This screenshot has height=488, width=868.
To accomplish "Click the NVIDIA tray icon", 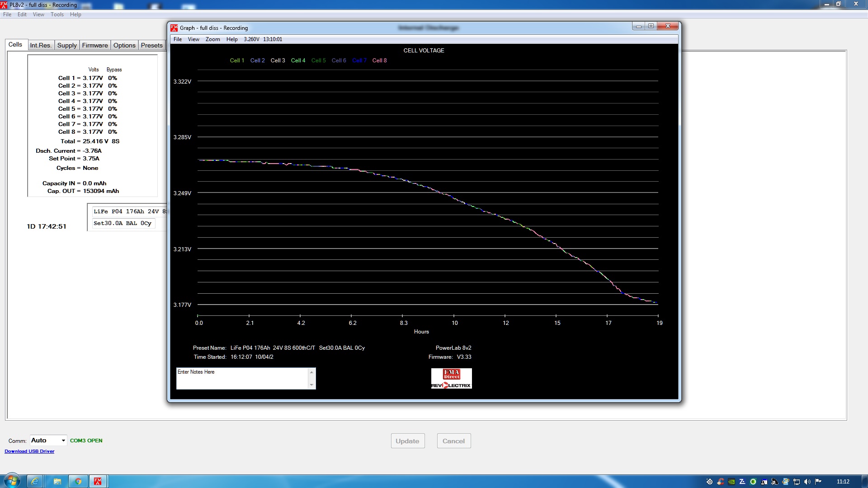I will pos(731,482).
